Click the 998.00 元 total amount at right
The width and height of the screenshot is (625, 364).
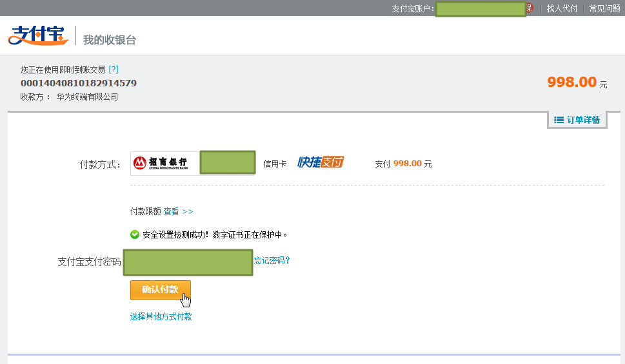click(x=577, y=82)
